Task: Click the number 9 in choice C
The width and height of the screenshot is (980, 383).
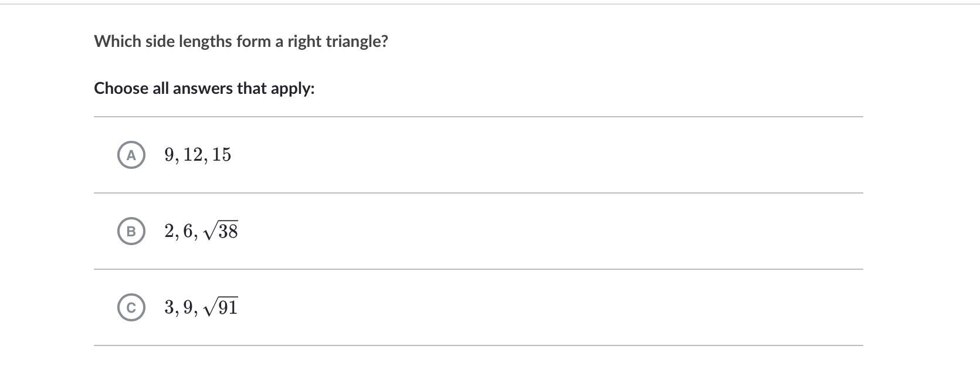Action: [x=188, y=307]
